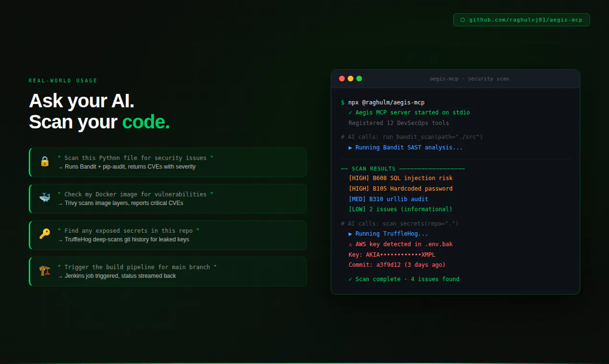The image size is (609, 364).
Task: Click "Trivy scans image layers, reports critical CVEs"
Action: pos(120,203)
